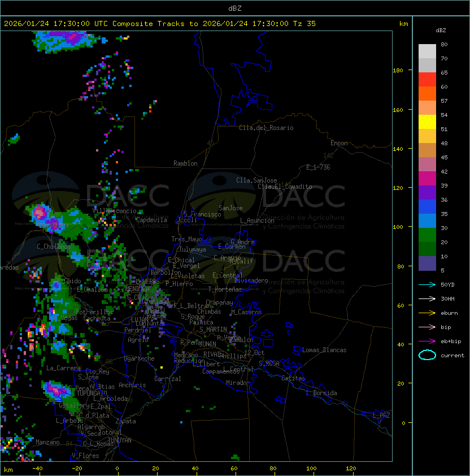Click the 'Composite Tracks' header timestamp line
This screenshot has height=476, width=470.
tap(160, 24)
